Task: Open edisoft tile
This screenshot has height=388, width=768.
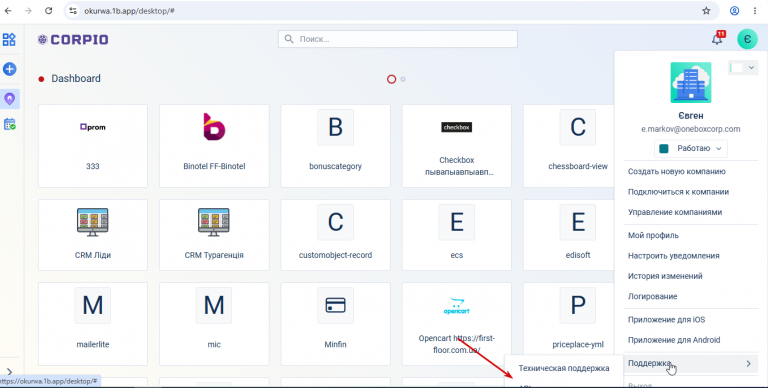Action: click(569, 235)
